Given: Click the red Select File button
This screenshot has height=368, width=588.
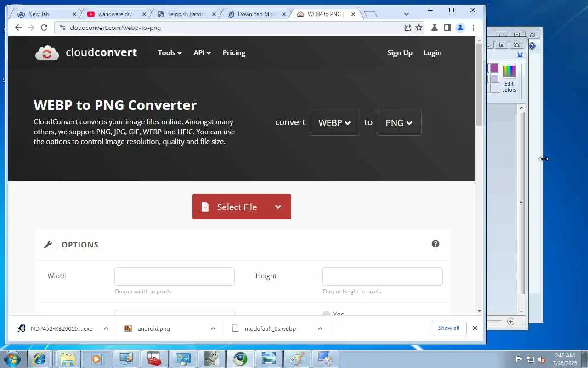Looking at the screenshot, I should [x=242, y=207].
